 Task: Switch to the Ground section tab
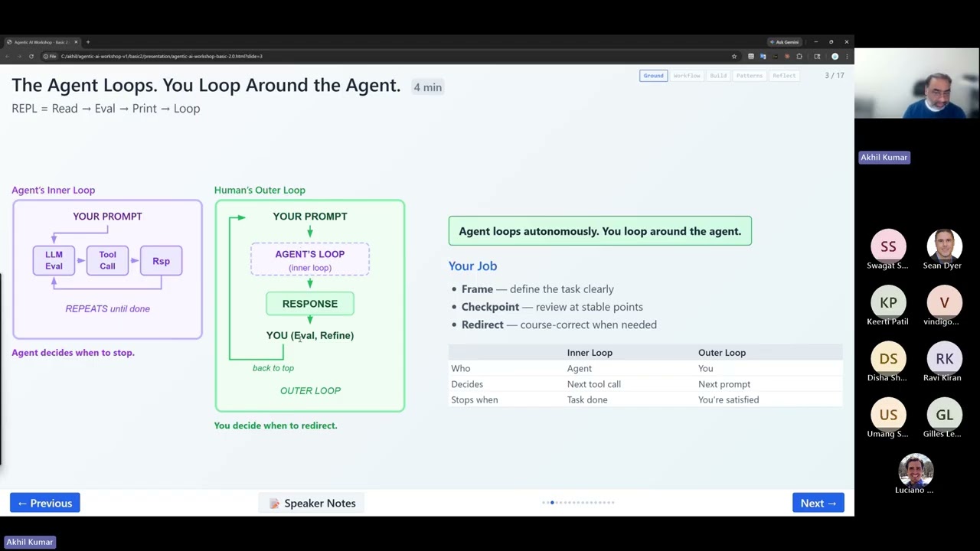(653, 76)
